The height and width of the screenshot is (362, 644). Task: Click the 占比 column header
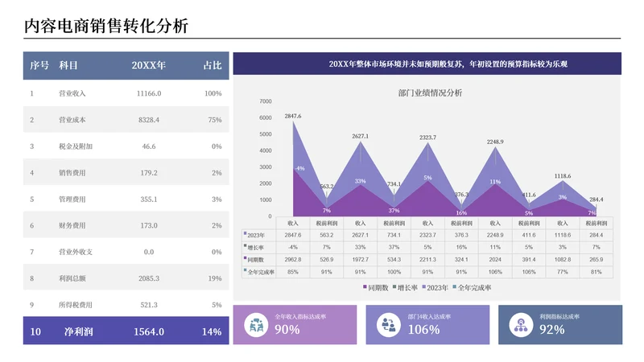(213, 65)
